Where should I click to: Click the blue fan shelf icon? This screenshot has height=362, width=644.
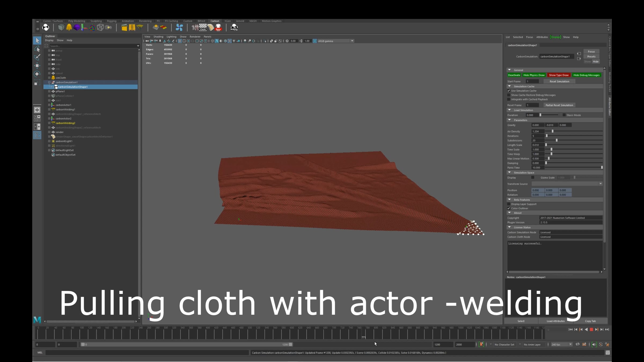coord(179,27)
